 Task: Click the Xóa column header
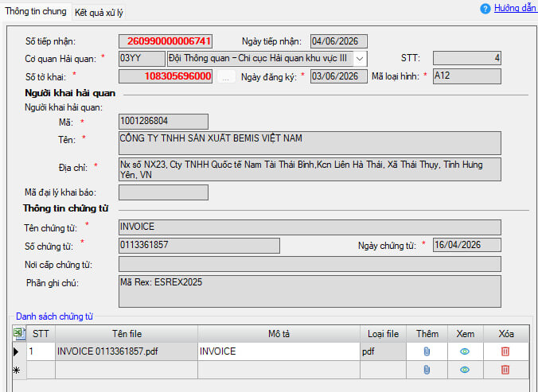tap(506, 334)
